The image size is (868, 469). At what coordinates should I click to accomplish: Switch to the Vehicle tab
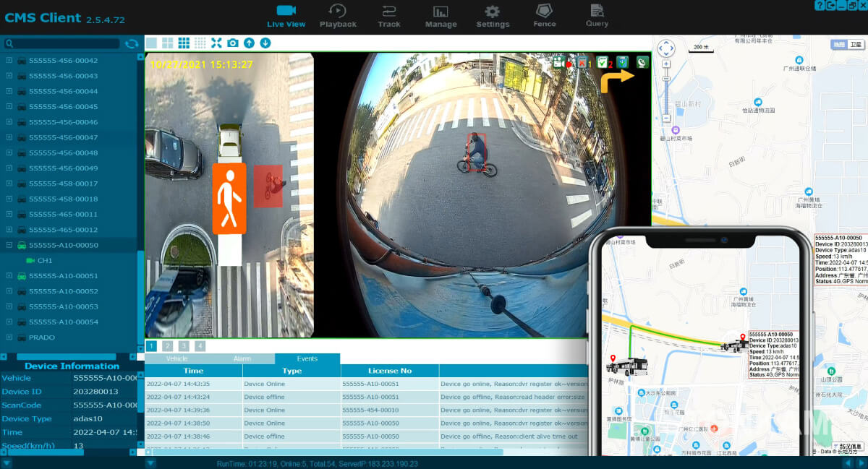(176, 358)
